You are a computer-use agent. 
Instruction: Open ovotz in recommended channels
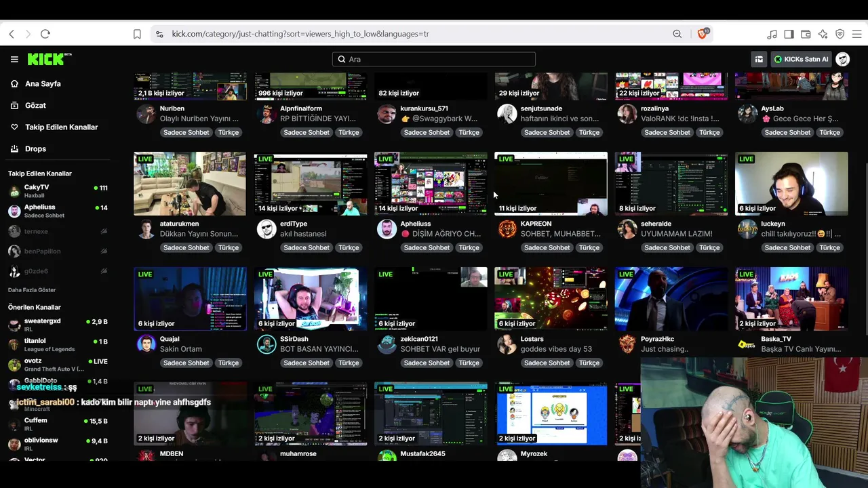coord(58,365)
